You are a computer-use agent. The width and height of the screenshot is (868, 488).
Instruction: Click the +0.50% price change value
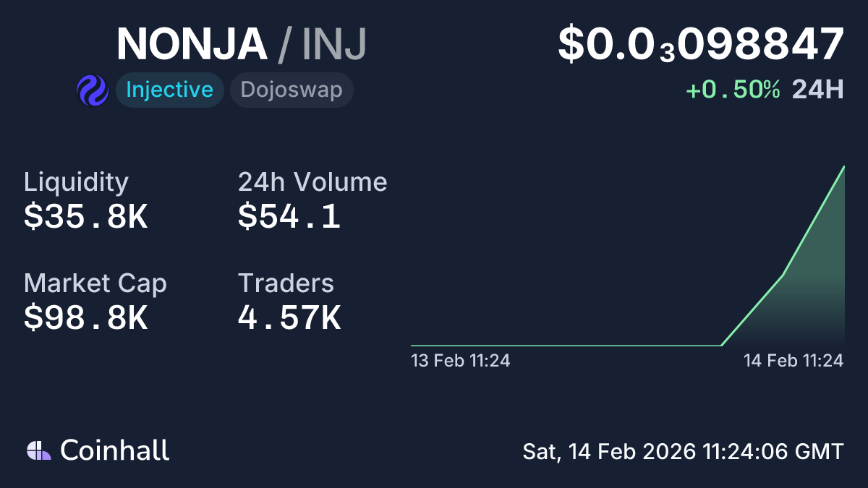pyautogui.click(x=733, y=90)
